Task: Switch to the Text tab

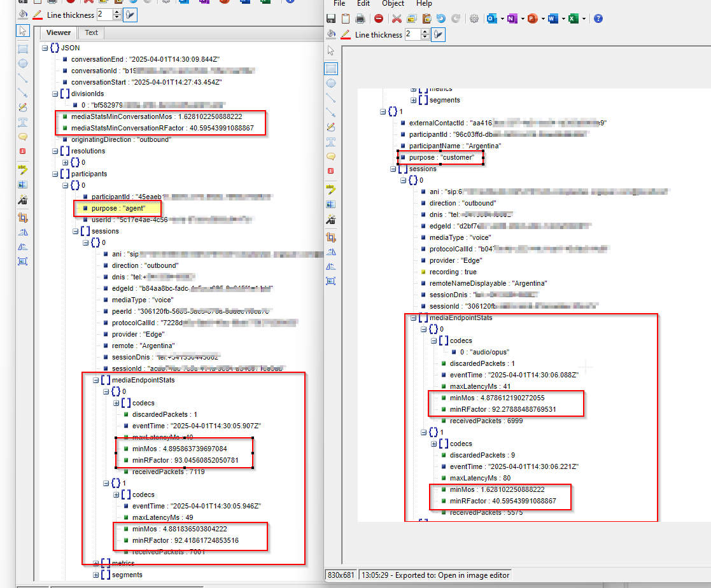Action: 91,32
